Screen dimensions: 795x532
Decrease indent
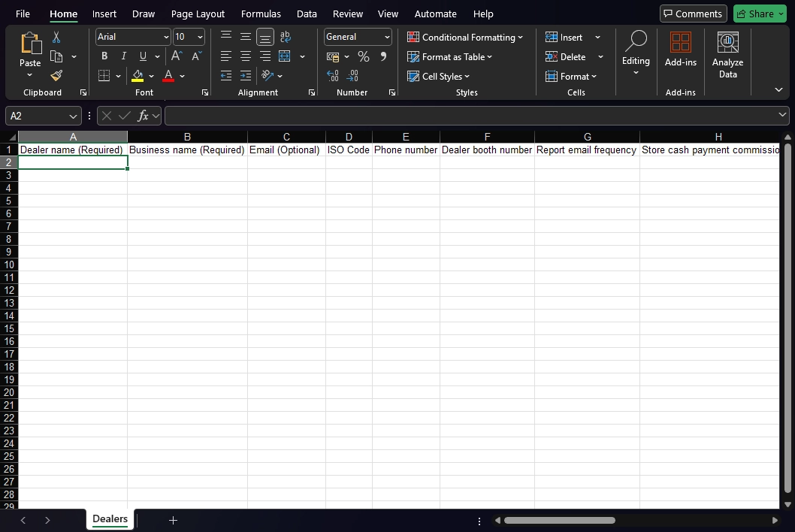pos(226,76)
